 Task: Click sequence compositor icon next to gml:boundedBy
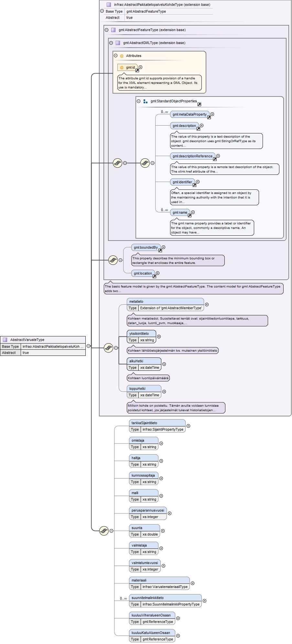point(113,260)
